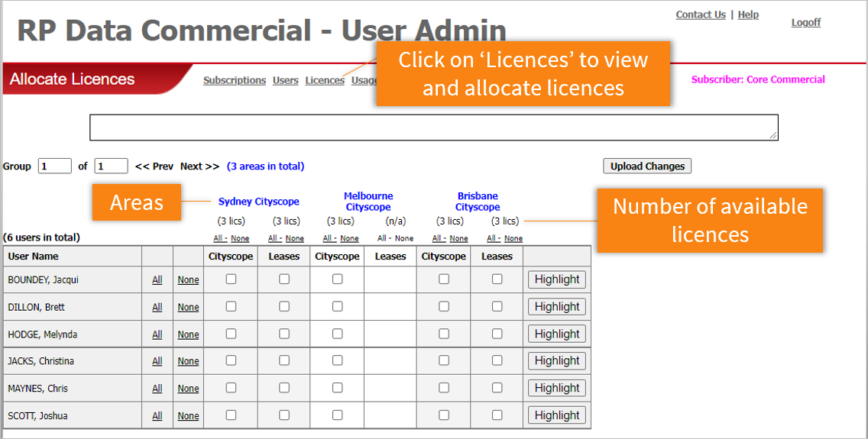The height and width of the screenshot is (439, 868).
Task: Select None licences for HODGE, Melynda
Action: click(x=188, y=334)
